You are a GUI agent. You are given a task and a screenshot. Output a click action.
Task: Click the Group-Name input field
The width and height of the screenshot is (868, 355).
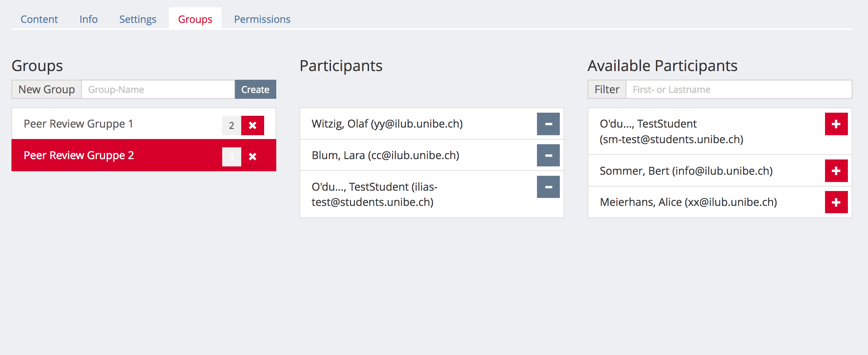click(158, 89)
